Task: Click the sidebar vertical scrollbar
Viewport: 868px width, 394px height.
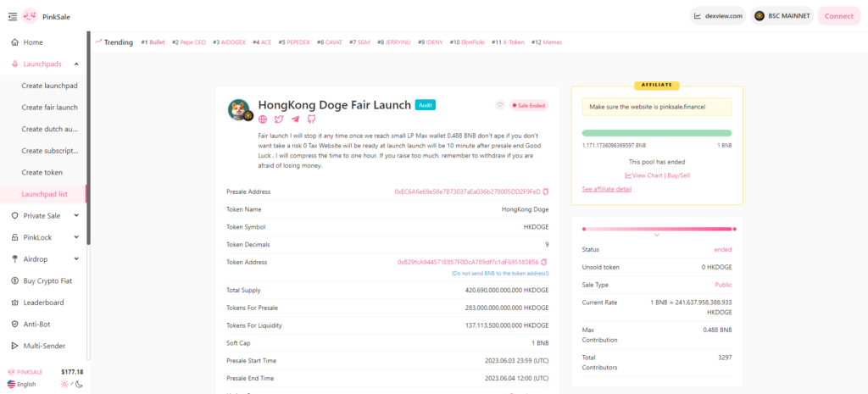Action: [88, 138]
